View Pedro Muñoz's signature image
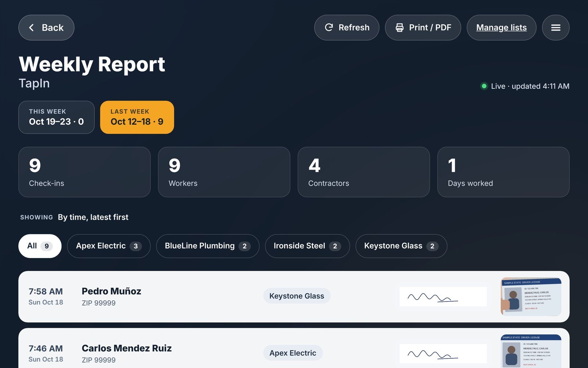This screenshot has width=588, height=368. [443, 297]
